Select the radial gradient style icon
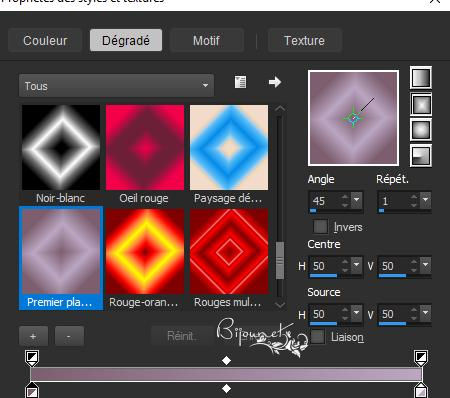Screen dimensions: 450x398 click(421, 156)
